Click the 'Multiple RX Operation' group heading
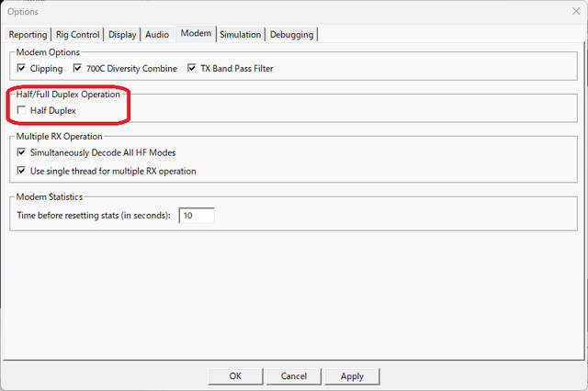Image resolution: width=588 pixels, height=391 pixels. coord(59,137)
